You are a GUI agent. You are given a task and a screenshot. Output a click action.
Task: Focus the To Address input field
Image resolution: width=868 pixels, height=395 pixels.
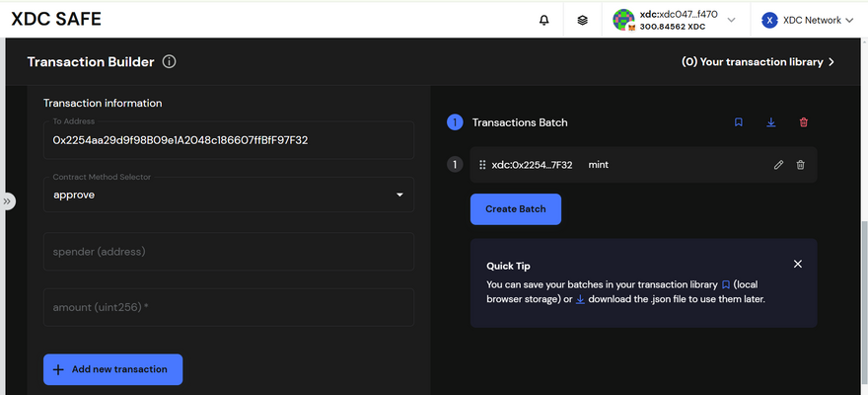pyautogui.click(x=228, y=140)
